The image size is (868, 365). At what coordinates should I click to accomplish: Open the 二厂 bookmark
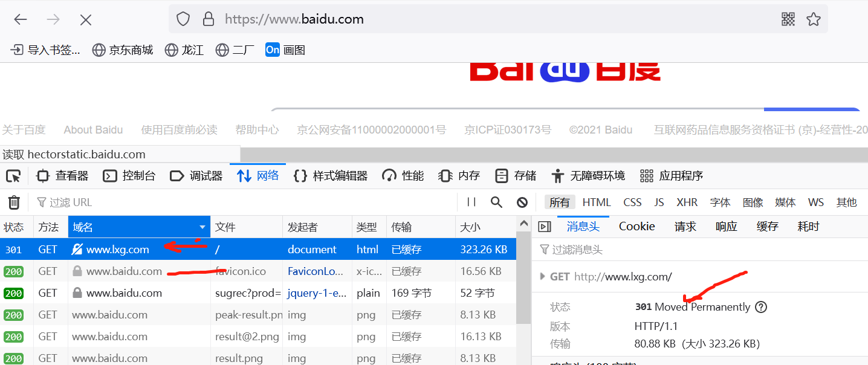(x=235, y=50)
